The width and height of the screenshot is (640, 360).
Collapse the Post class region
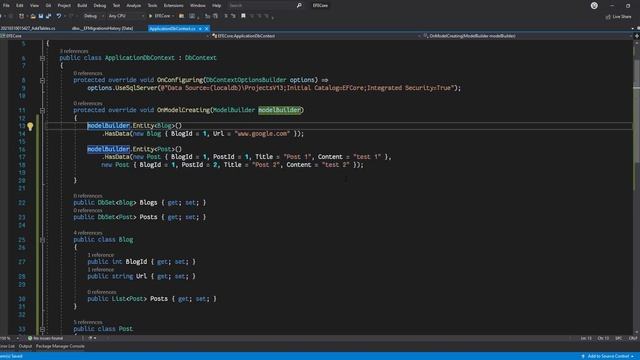click(x=42, y=329)
